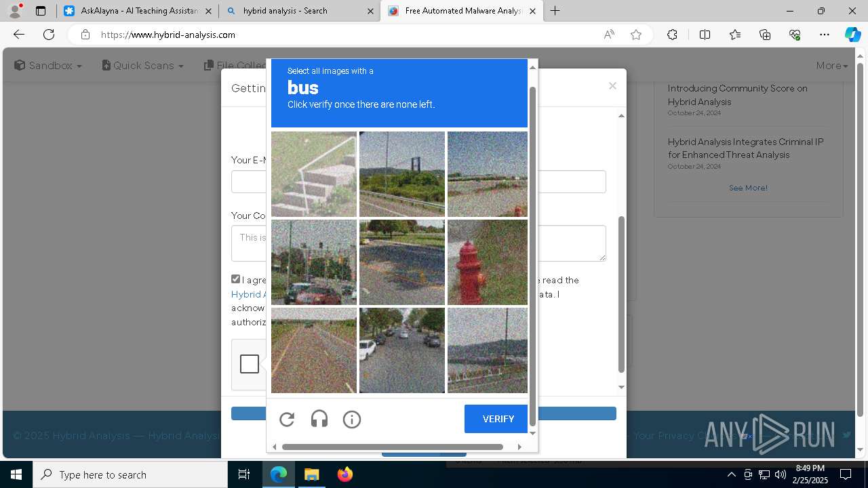Open the Introducing Community Score article

(x=737, y=95)
